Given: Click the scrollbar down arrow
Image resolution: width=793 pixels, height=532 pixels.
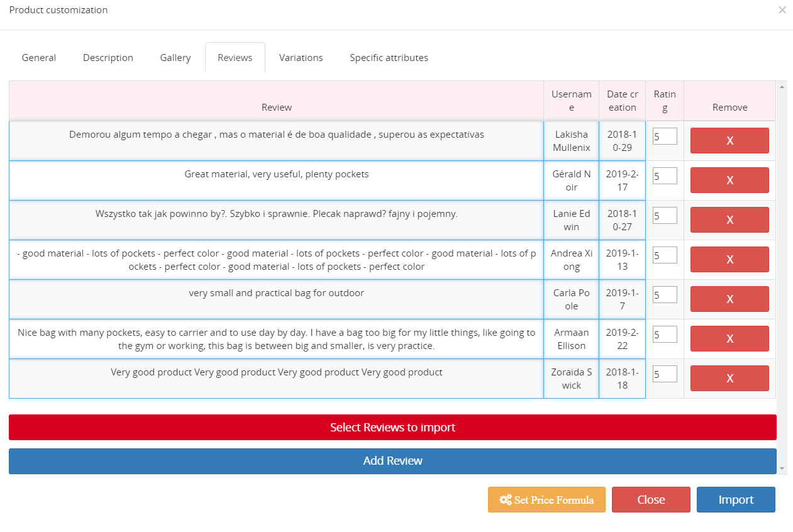Looking at the screenshot, I should (782, 468).
